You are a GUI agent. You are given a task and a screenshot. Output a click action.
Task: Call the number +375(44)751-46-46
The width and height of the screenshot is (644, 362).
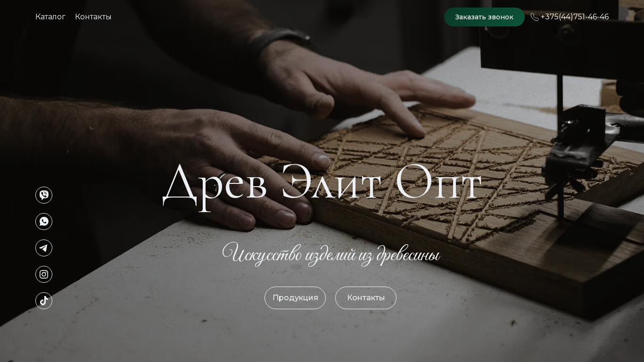[x=575, y=17]
